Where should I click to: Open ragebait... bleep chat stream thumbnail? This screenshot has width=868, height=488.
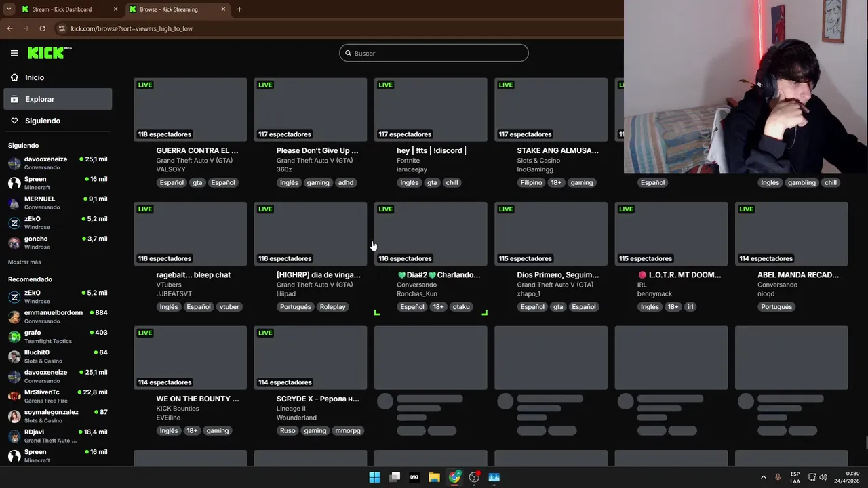[x=191, y=234]
